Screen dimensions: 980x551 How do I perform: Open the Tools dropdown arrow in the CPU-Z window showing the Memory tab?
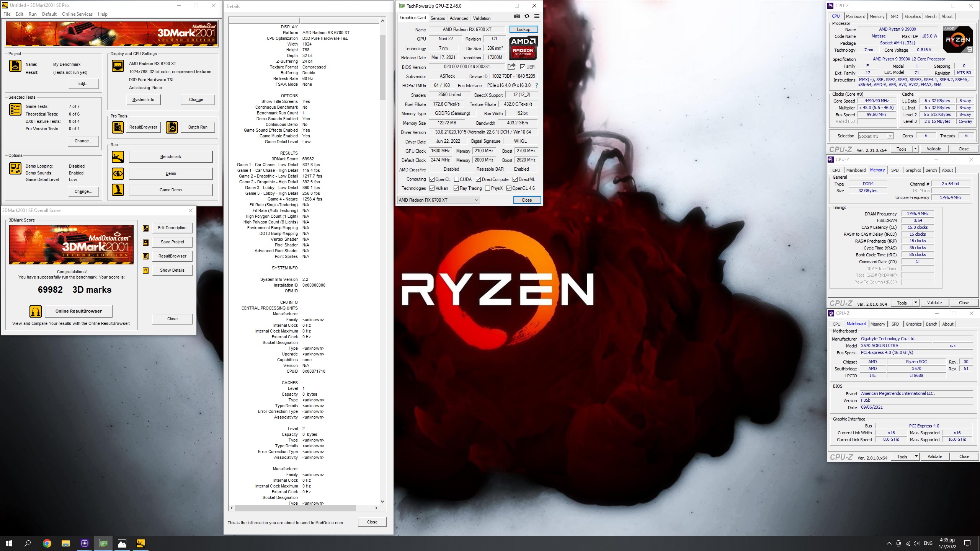tap(916, 303)
